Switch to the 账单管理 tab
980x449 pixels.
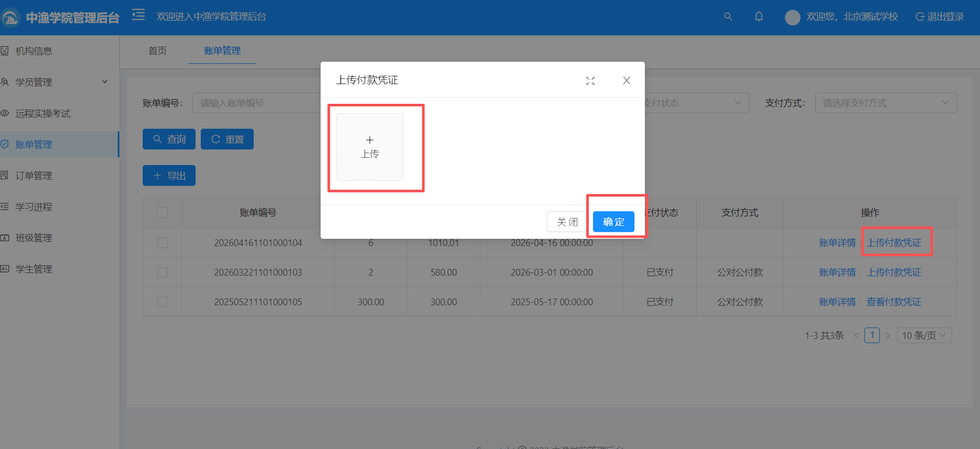pos(222,51)
